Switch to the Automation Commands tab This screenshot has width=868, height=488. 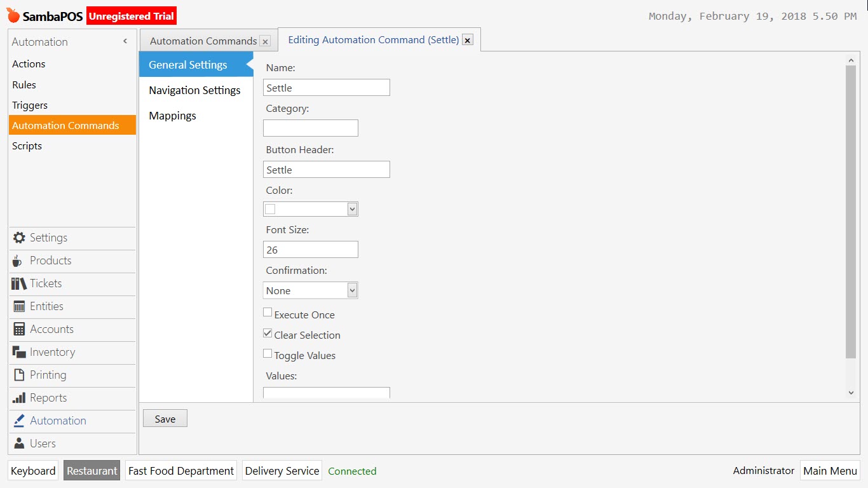point(203,41)
